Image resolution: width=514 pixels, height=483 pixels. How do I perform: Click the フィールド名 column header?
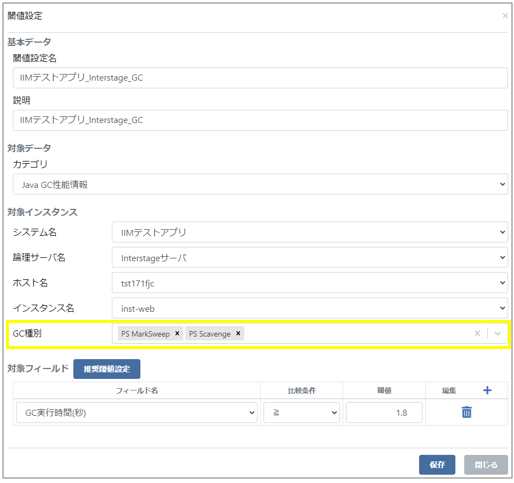point(137,390)
